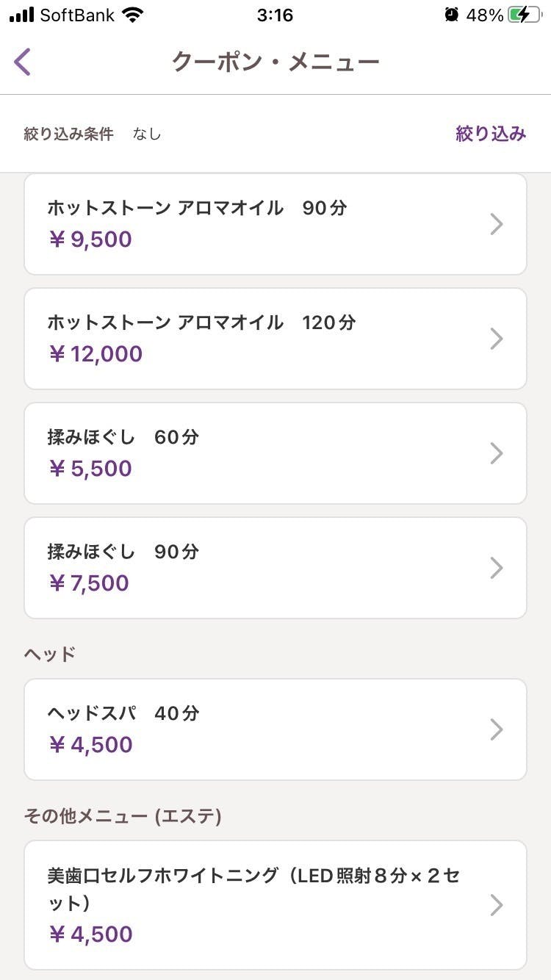Tap the alarm clock status icon
551x980 pixels.
coord(452,15)
